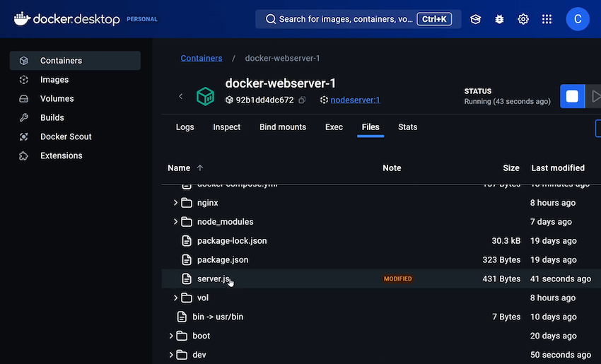Click the MODIFIED badge on server.js

coord(398,279)
